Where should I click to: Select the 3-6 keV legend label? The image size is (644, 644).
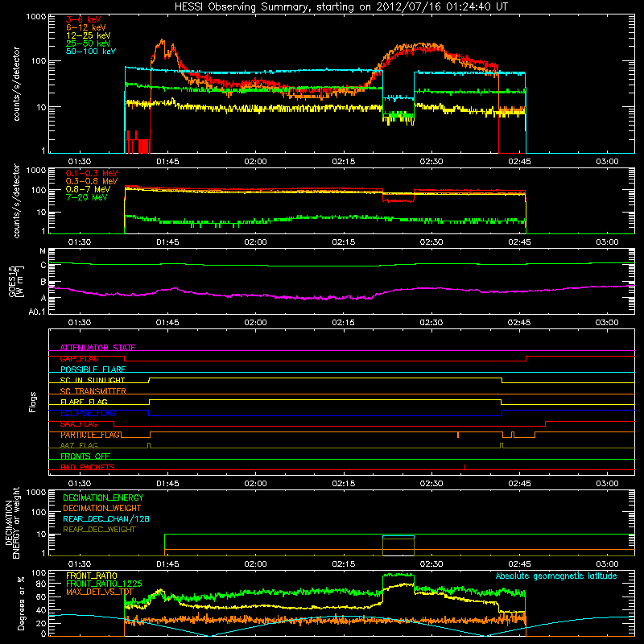pos(83,19)
